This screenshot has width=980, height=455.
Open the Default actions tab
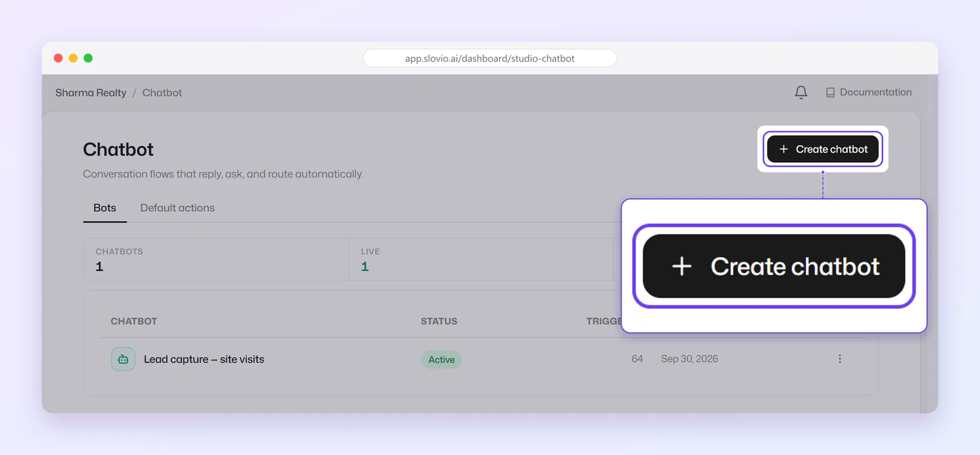178,208
